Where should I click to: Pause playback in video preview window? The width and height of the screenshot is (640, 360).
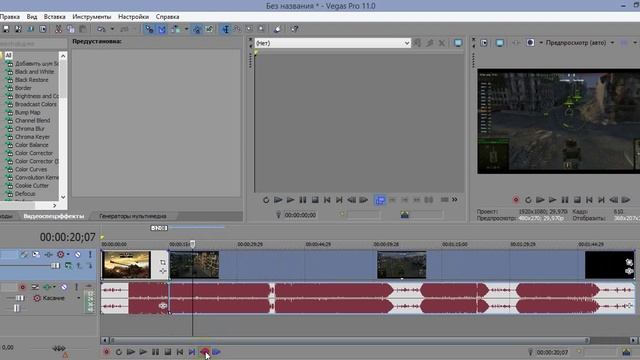[x=564, y=200]
